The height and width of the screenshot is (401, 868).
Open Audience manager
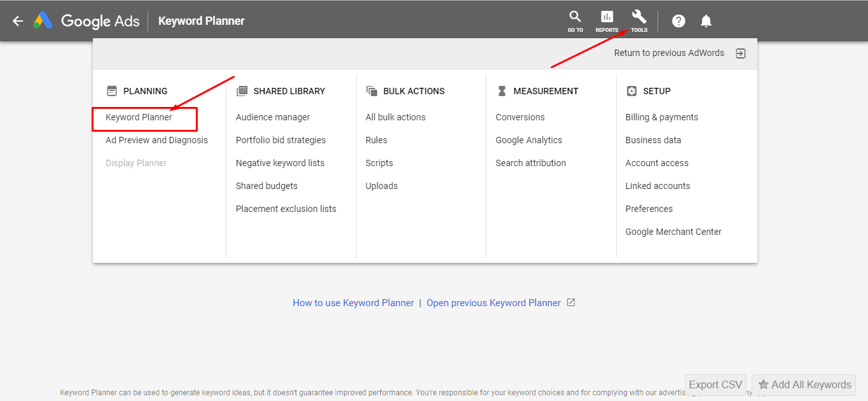click(x=273, y=117)
